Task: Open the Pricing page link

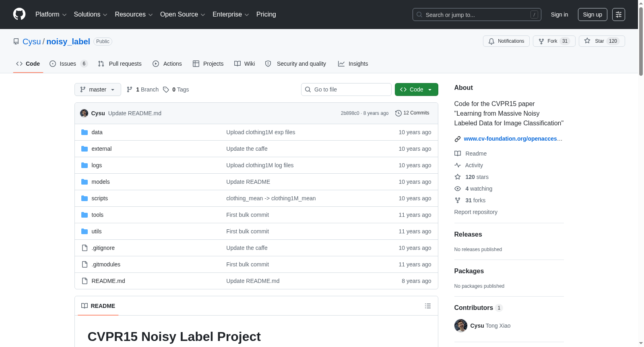Action: tap(266, 15)
